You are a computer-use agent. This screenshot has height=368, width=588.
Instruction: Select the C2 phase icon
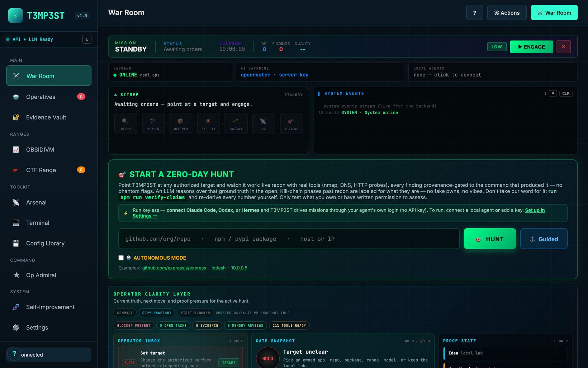[264, 124]
